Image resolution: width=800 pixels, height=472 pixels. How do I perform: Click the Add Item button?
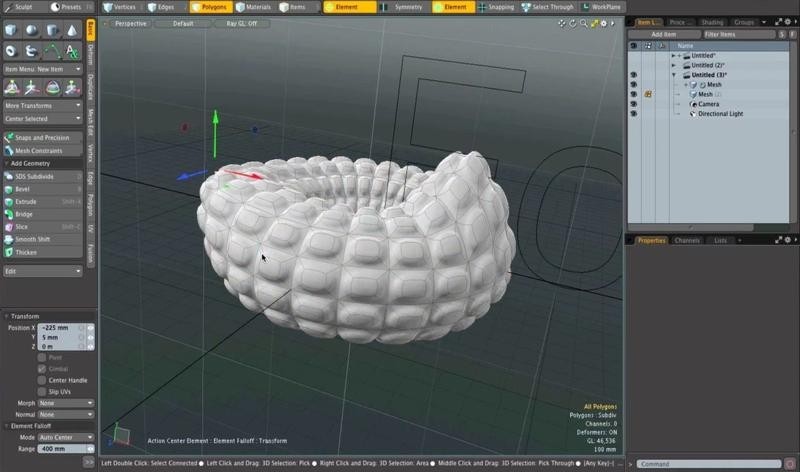(663, 34)
